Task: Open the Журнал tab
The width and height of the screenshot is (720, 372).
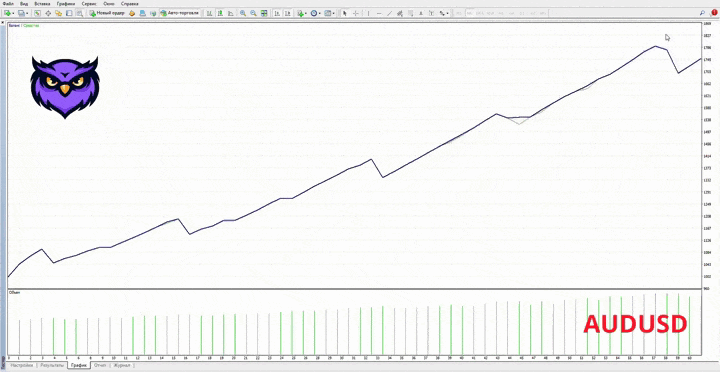Action: click(122, 366)
